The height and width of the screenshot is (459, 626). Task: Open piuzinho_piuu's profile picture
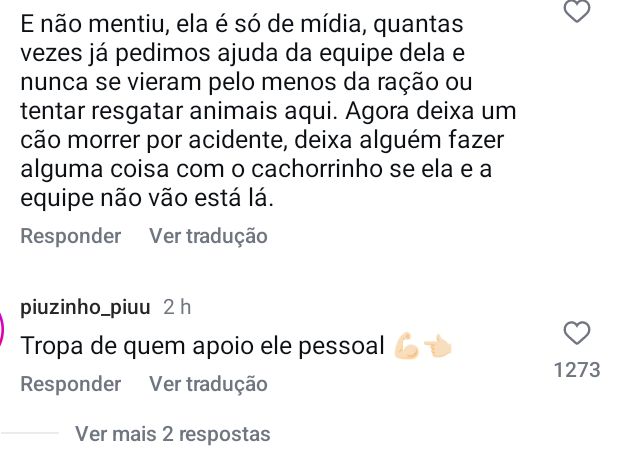[x=4, y=328]
